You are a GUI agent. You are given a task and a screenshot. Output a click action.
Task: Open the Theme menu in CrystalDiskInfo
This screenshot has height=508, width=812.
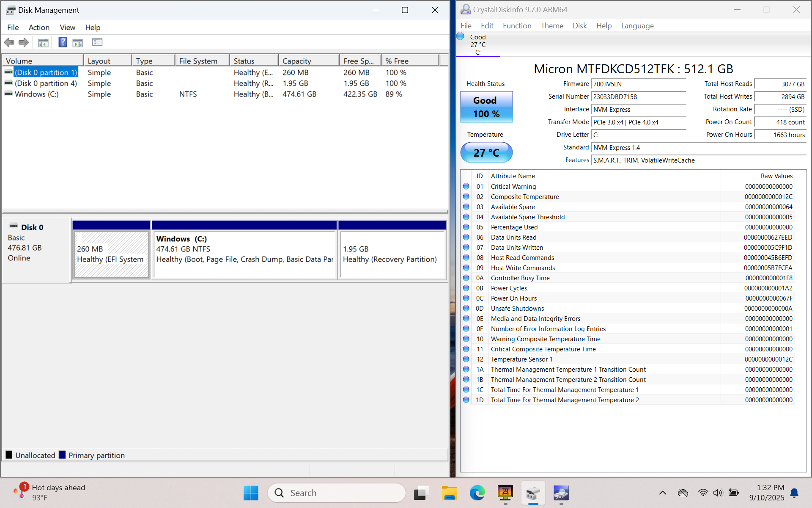tap(552, 26)
